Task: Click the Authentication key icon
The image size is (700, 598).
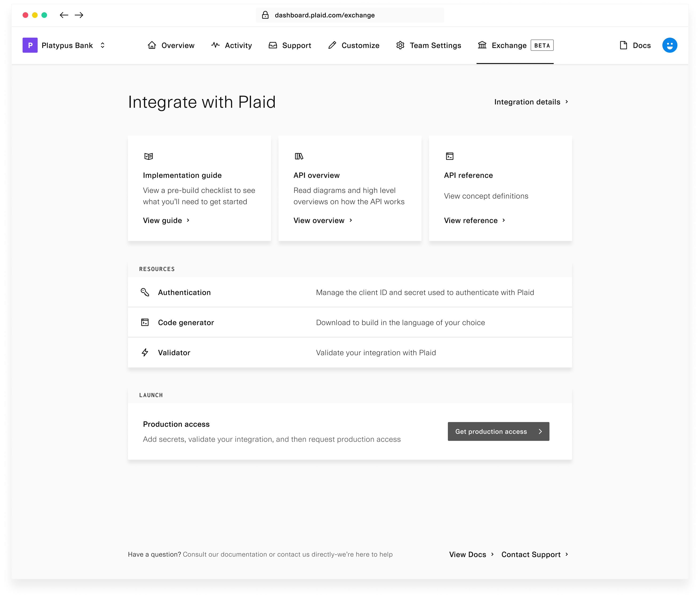Action: tap(145, 292)
